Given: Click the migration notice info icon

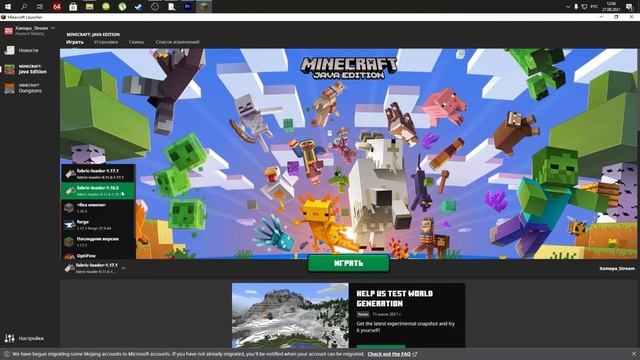Looking at the screenshot, I should 7,354.
